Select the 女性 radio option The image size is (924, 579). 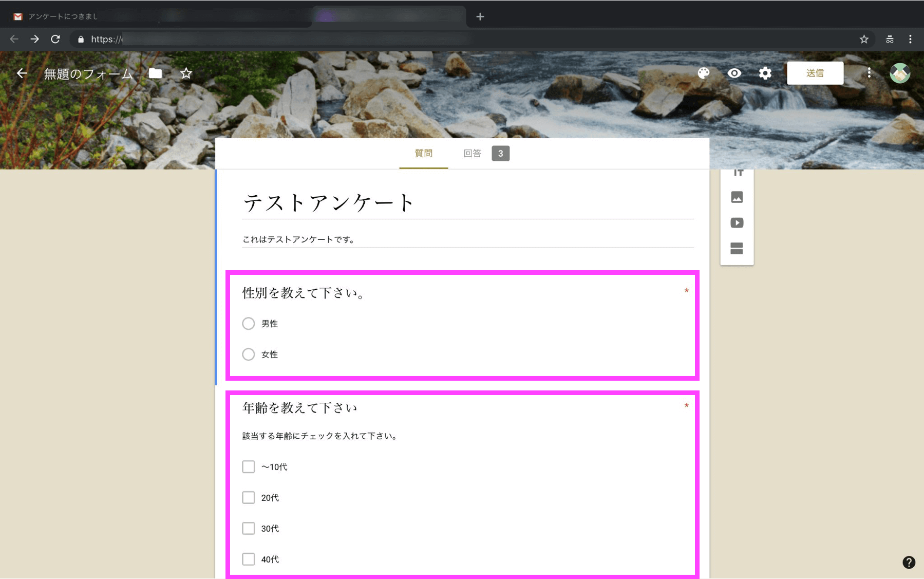(x=249, y=354)
